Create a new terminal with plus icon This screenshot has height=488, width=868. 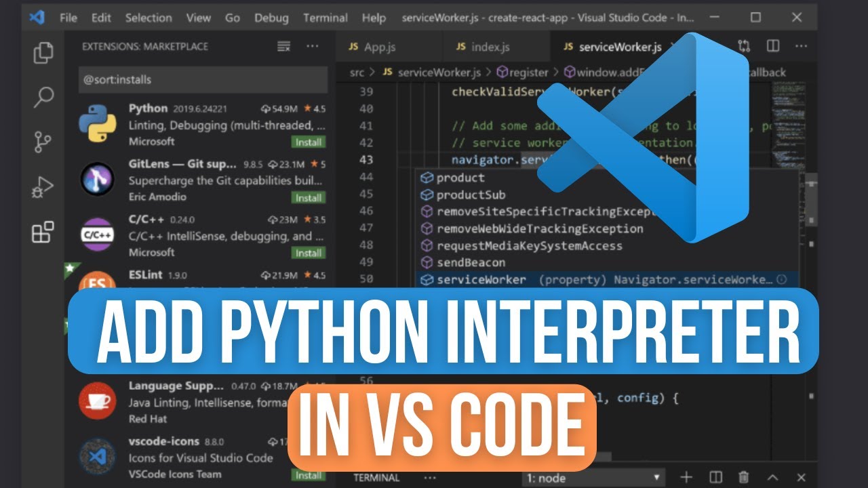[686, 477]
